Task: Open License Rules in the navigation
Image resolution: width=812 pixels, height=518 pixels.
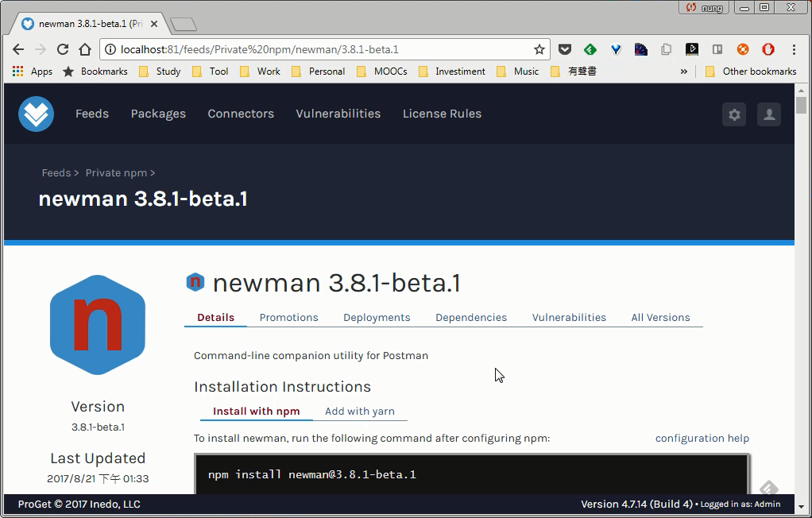Action: click(443, 114)
